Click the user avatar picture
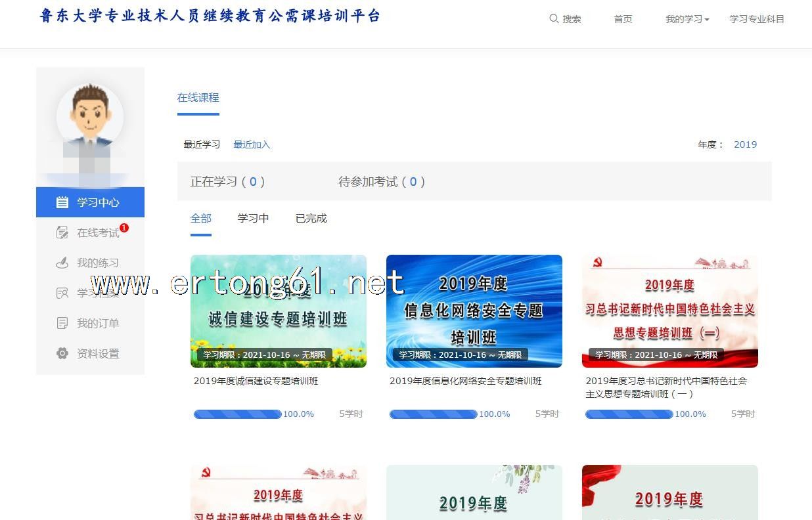The height and width of the screenshot is (520, 812). [90, 116]
